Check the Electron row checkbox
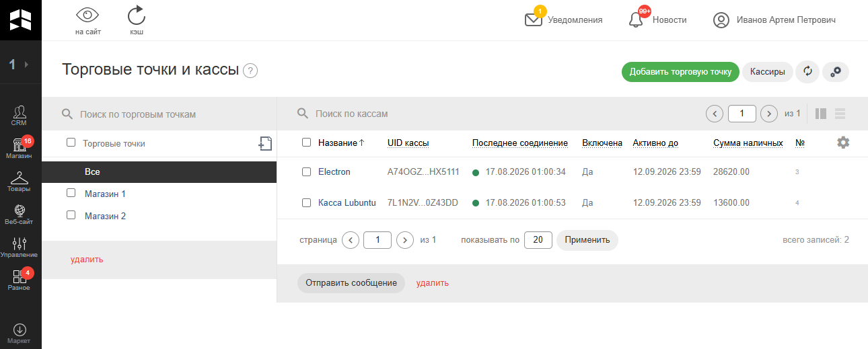The image size is (868, 349). point(306,171)
